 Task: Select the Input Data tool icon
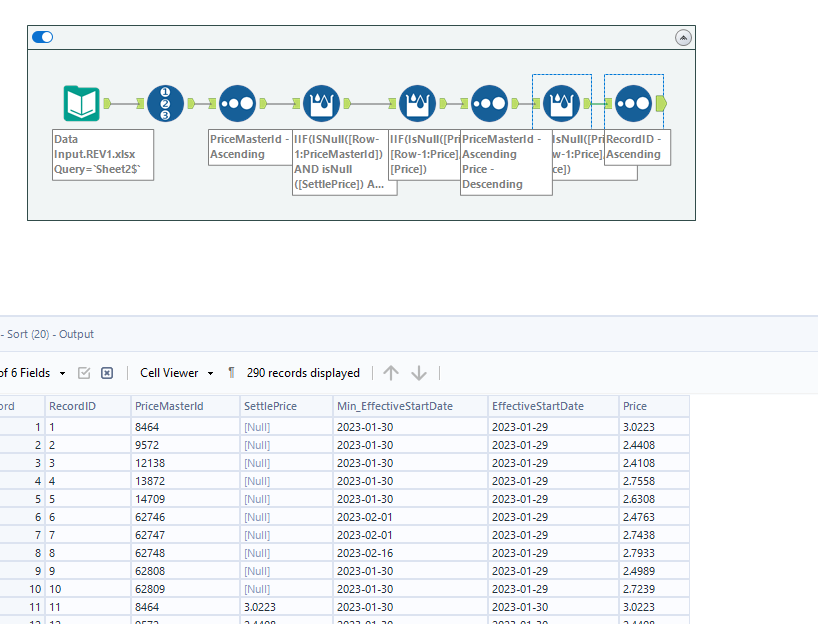coord(81,103)
